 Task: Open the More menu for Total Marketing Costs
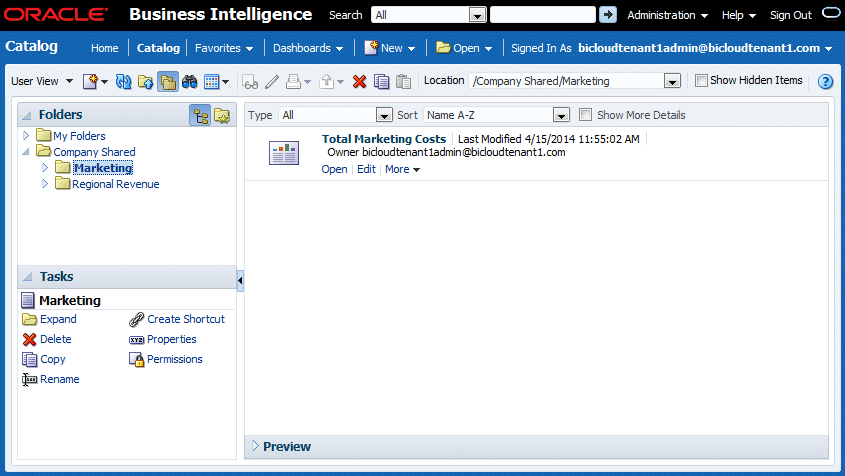402,169
